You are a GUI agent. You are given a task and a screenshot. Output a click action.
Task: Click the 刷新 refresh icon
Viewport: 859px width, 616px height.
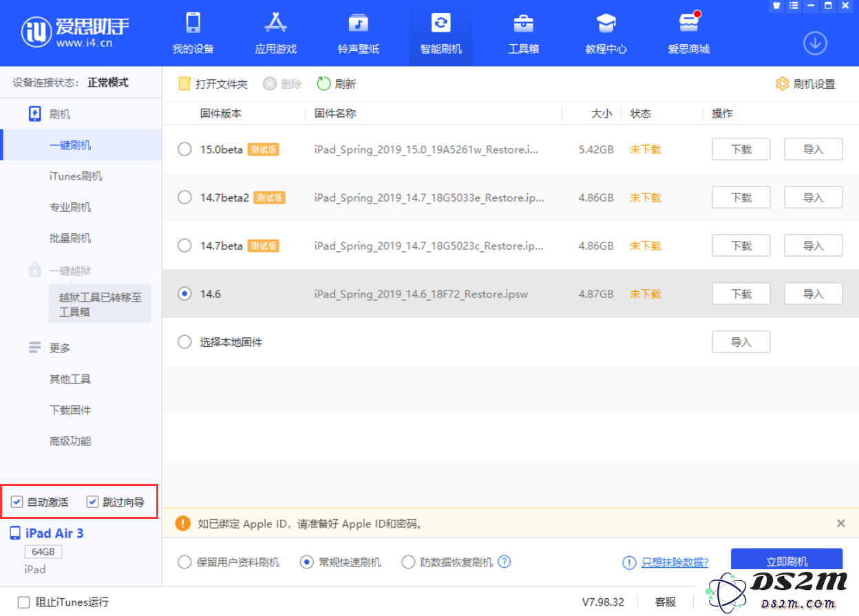click(324, 84)
